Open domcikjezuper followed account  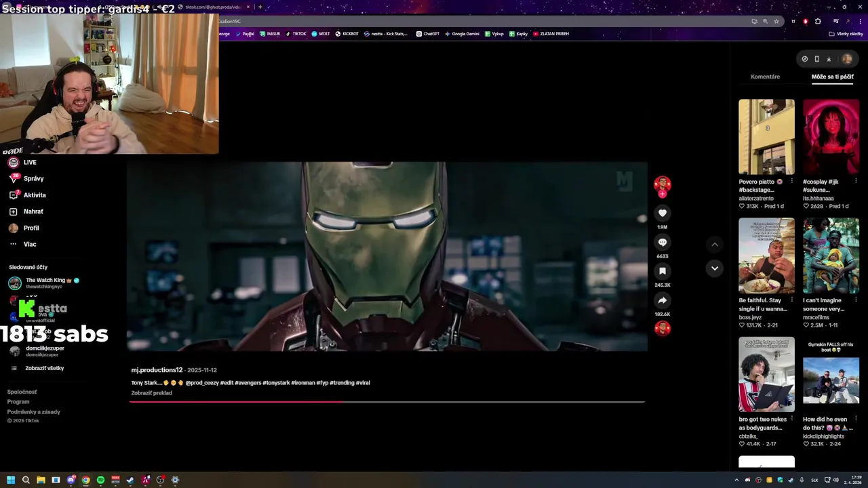pos(37,351)
